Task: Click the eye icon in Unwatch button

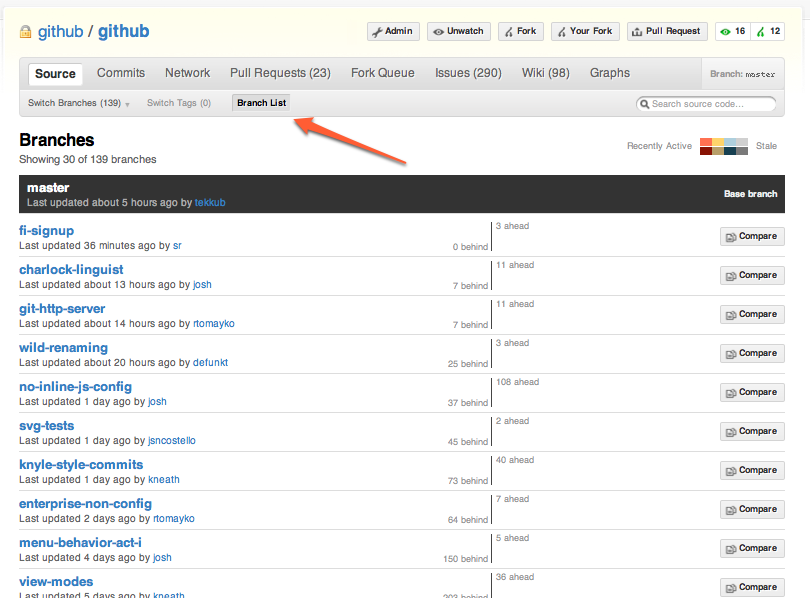Action: 438,32
